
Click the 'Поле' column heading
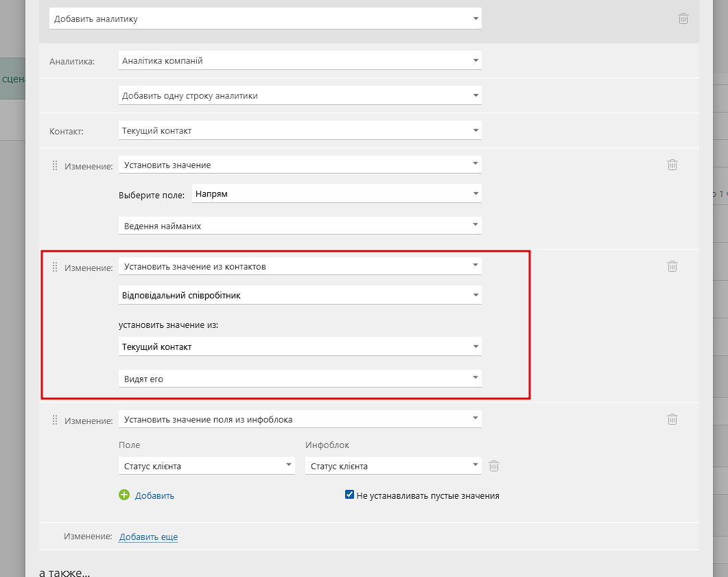tap(129, 445)
